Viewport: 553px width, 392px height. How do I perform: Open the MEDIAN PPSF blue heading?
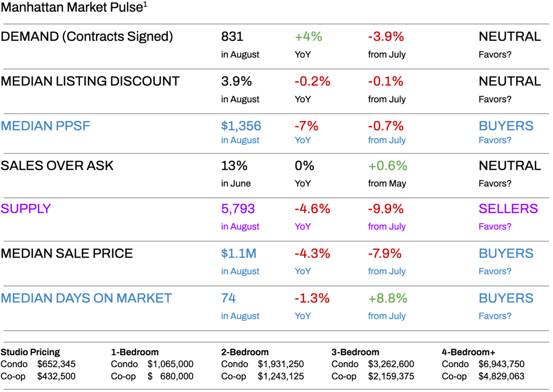45,126
